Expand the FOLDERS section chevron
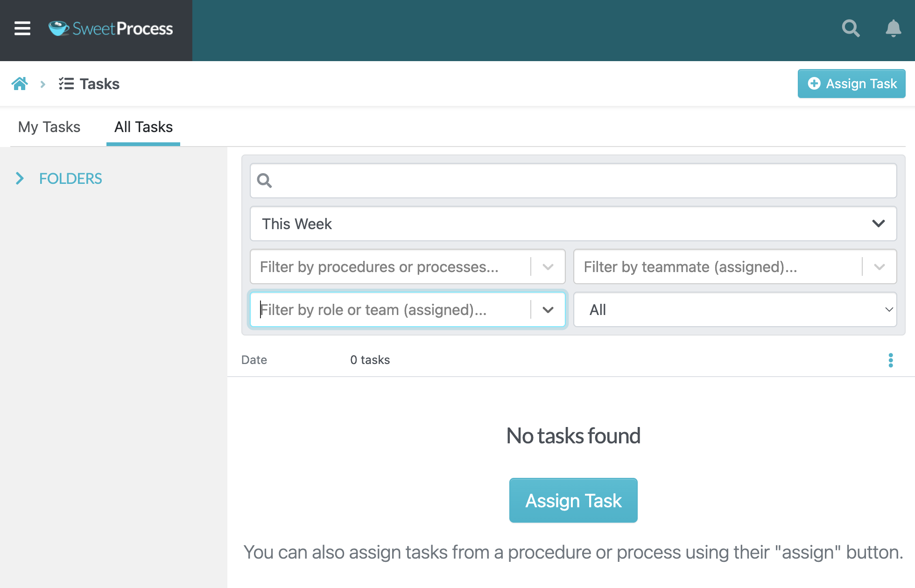The height and width of the screenshot is (588, 915). pos(20,178)
